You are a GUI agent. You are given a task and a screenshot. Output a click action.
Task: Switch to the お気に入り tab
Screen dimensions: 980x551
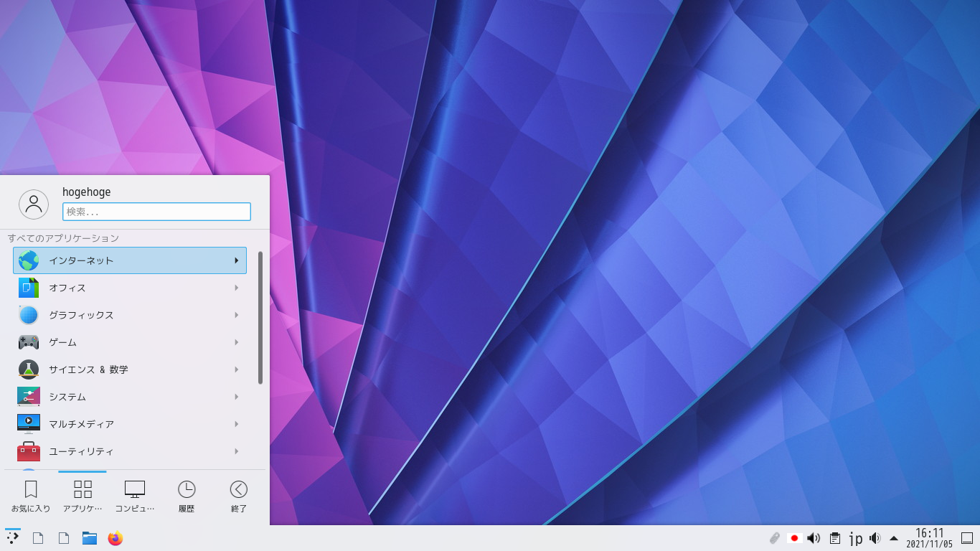click(31, 497)
